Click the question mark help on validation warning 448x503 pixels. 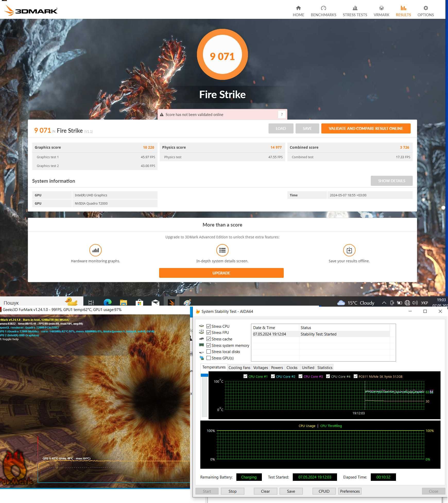[x=282, y=114]
